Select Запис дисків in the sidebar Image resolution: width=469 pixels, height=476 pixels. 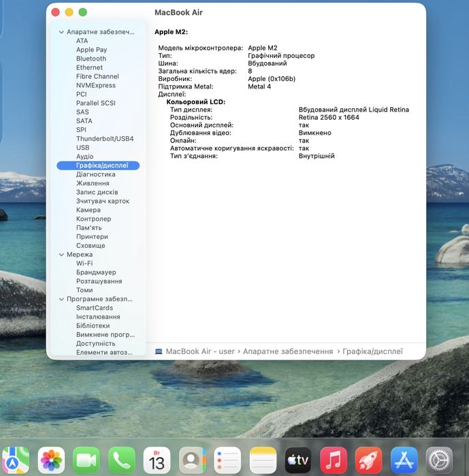click(97, 192)
